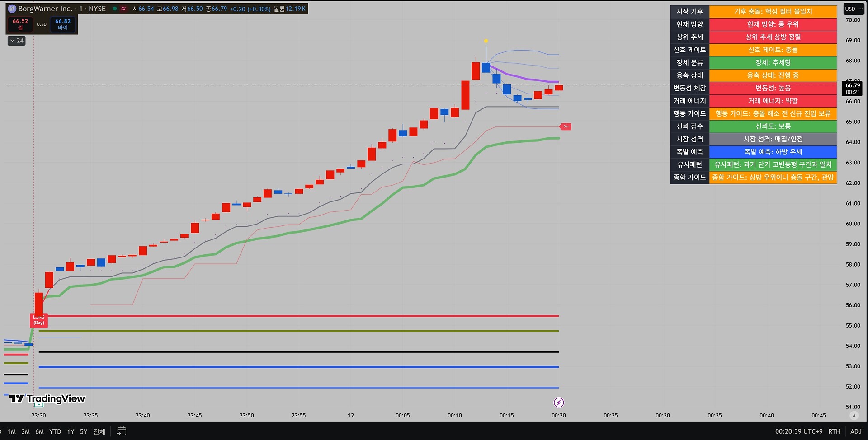Expand the collapsed 24 indicators legend
Image resolution: width=868 pixels, height=440 pixels.
click(x=17, y=41)
